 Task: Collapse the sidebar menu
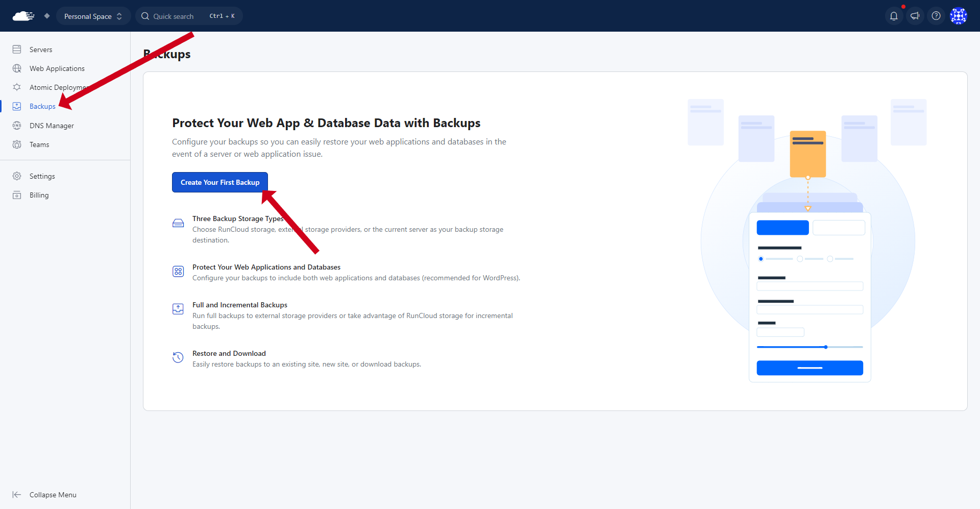[x=45, y=495]
